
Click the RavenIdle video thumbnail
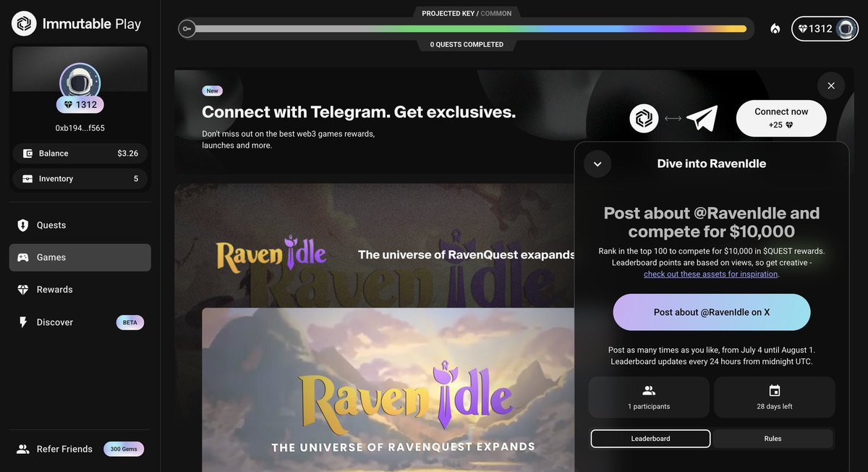pyautogui.click(x=388, y=390)
